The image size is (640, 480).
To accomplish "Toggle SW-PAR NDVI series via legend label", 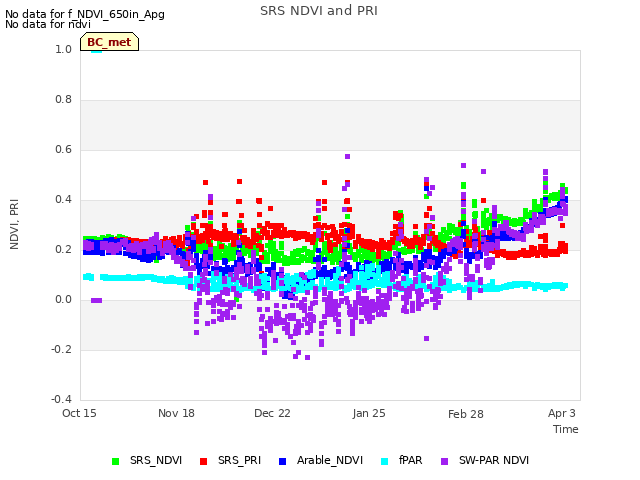I will tap(494, 460).
